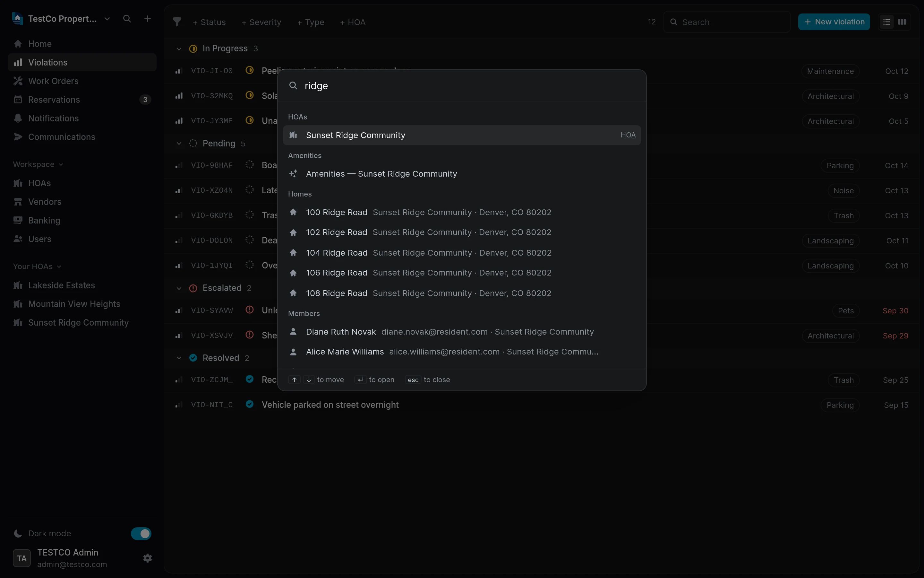Image resolution: width=924 pixels, height=578 pixels.
Task: Click the TA user avatar
Action: tap(22, 558)
